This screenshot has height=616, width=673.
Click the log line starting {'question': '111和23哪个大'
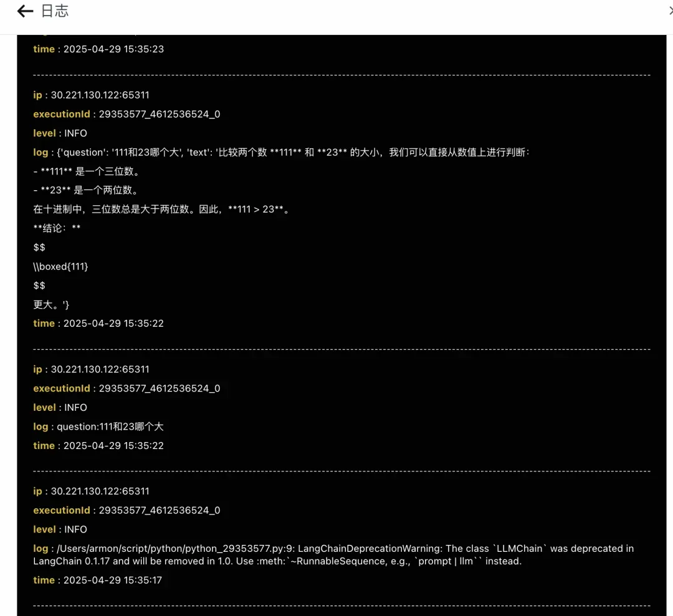point(281,153)
